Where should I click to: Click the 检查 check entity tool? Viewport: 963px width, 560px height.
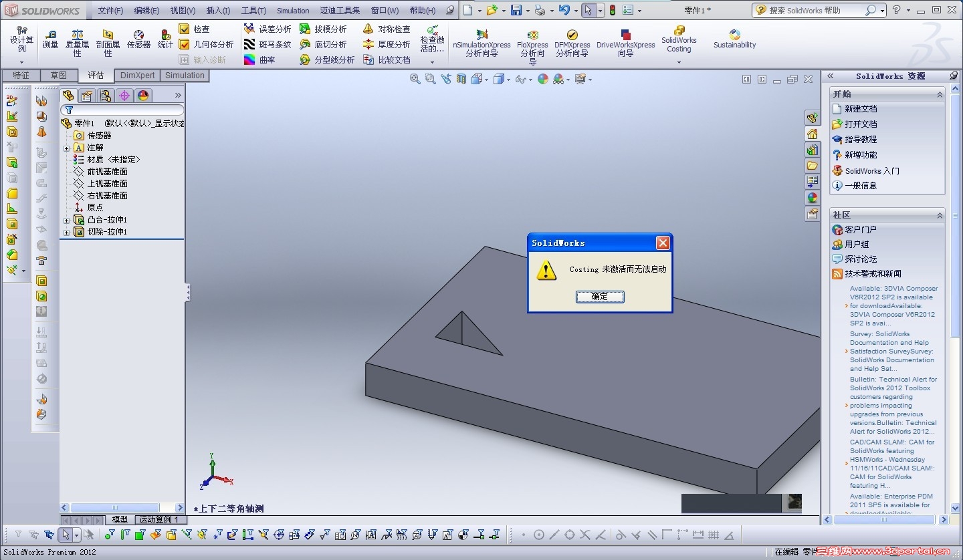(194, 29)
